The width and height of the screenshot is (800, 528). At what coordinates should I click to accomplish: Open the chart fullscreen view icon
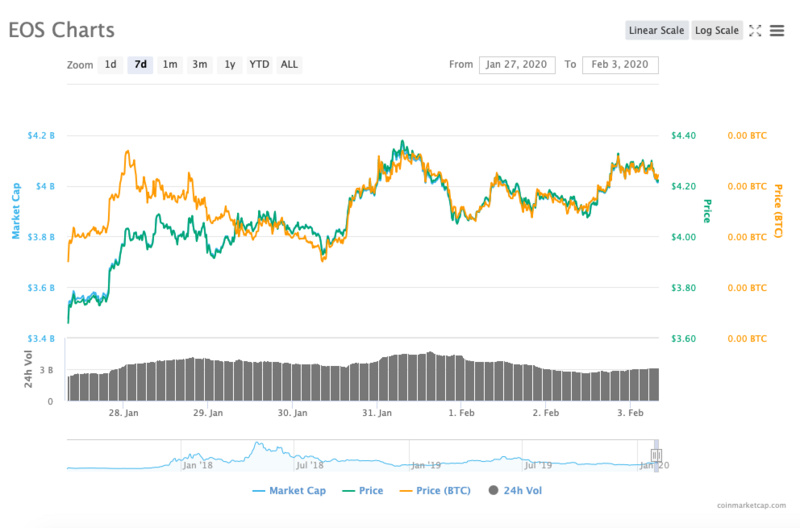[756, 30]
